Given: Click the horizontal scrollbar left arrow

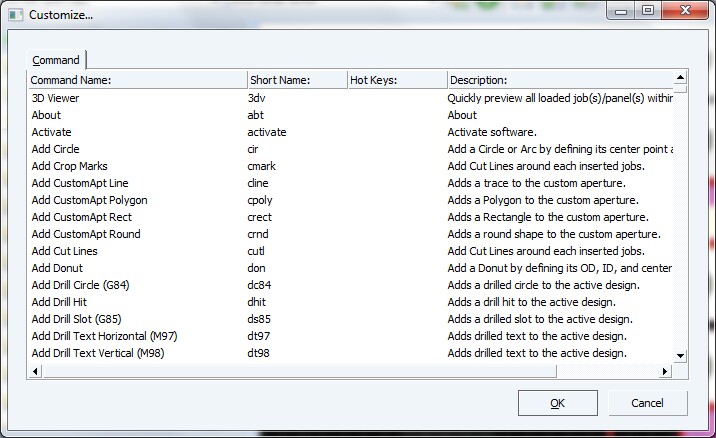Looking at the screenshot, I should (35, 371).
